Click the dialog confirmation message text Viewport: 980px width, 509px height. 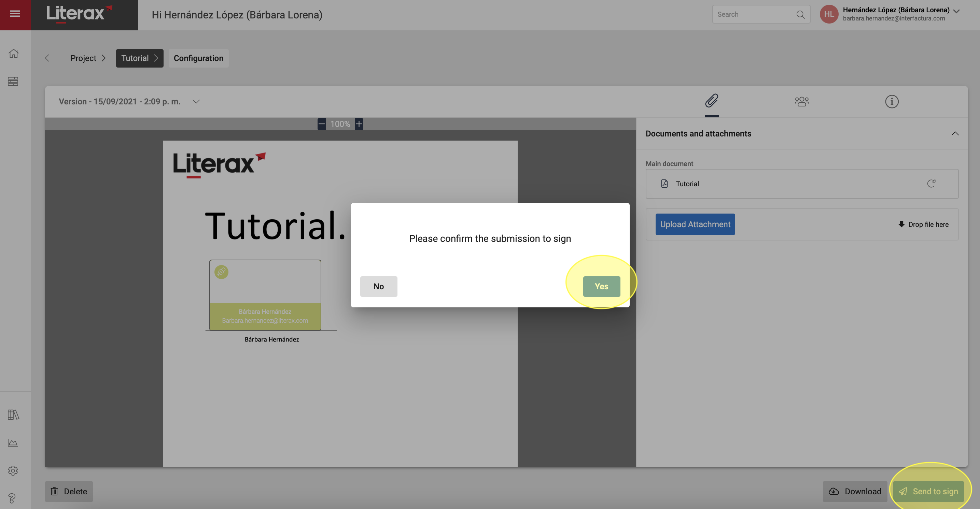(x=490, y=238)
